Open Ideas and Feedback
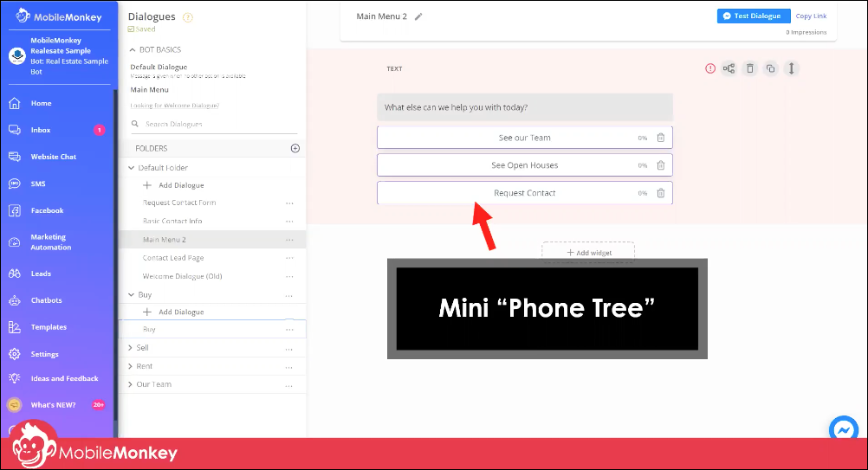Image resolution: width=868 pixels, height=470 pixels. tap(64, 379)
